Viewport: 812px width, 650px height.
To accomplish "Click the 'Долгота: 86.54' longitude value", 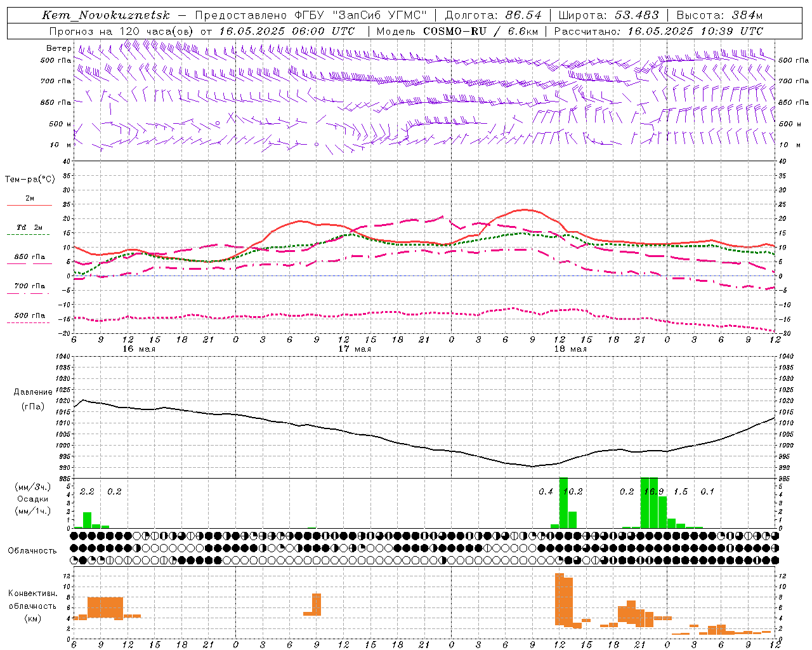I will coord(494,15).
